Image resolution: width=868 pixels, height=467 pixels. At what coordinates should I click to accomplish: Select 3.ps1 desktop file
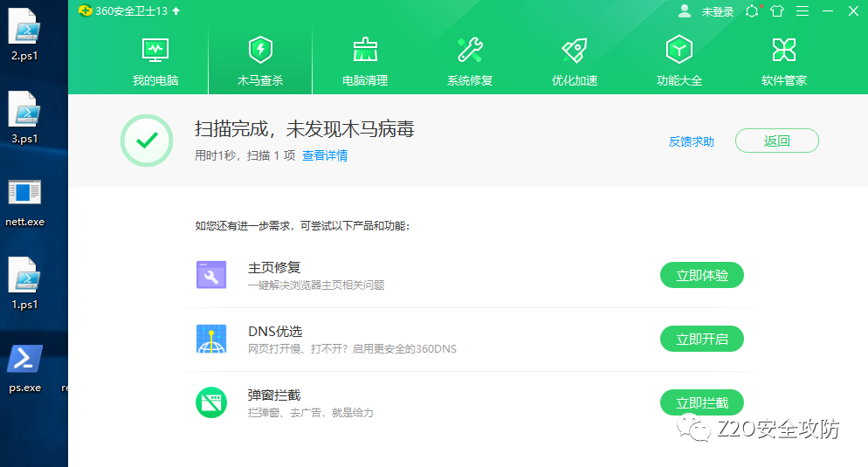24,117
